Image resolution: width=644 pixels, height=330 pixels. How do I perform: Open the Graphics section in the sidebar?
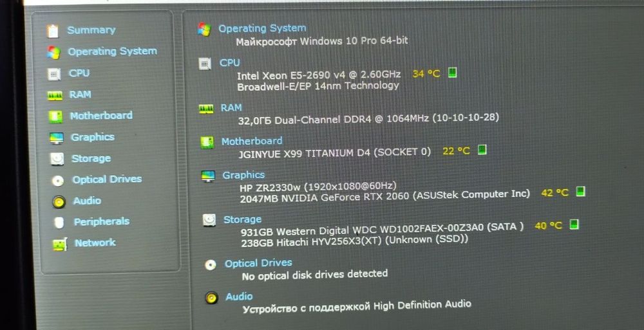(x=92, y=138)
